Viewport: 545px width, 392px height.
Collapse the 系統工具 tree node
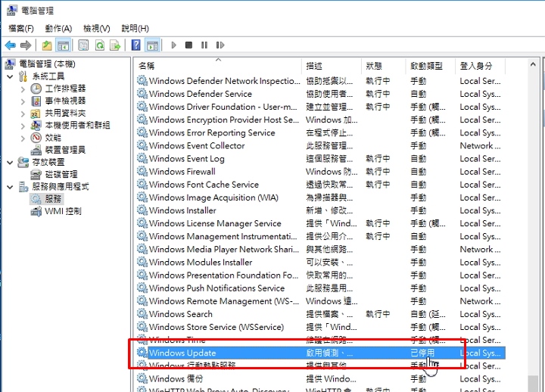pyautogui.click(x=10, y=76)
